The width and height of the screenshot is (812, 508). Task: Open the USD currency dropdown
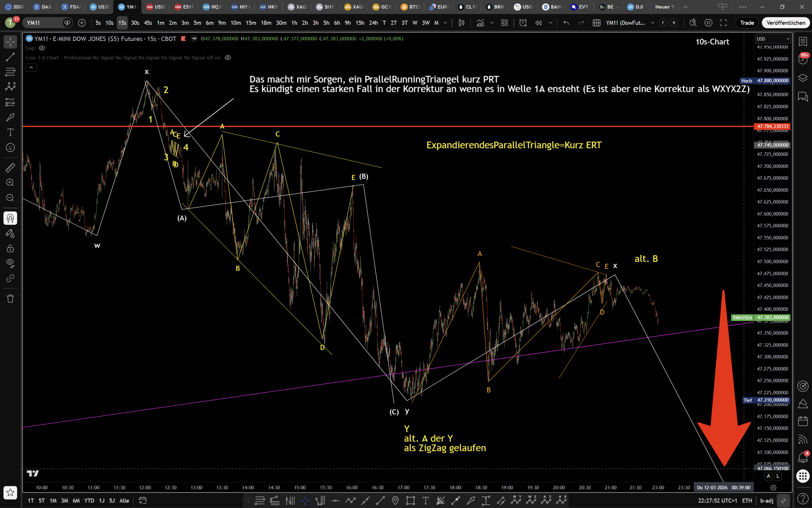click(x=773, y=39)
